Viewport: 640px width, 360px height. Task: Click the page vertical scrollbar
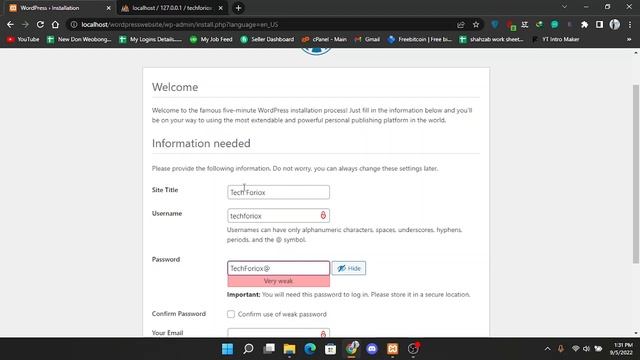coord(636,174)
